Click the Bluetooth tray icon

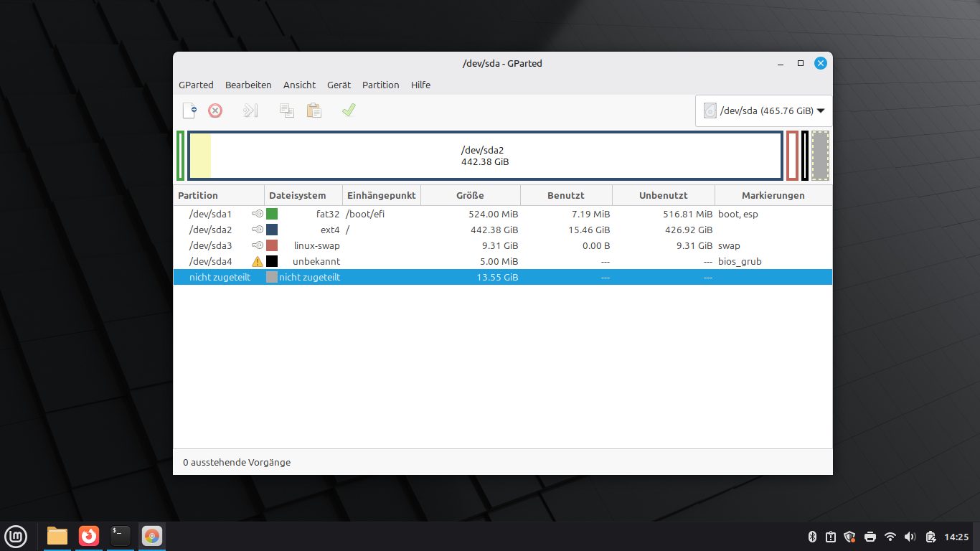click(813, 536)
